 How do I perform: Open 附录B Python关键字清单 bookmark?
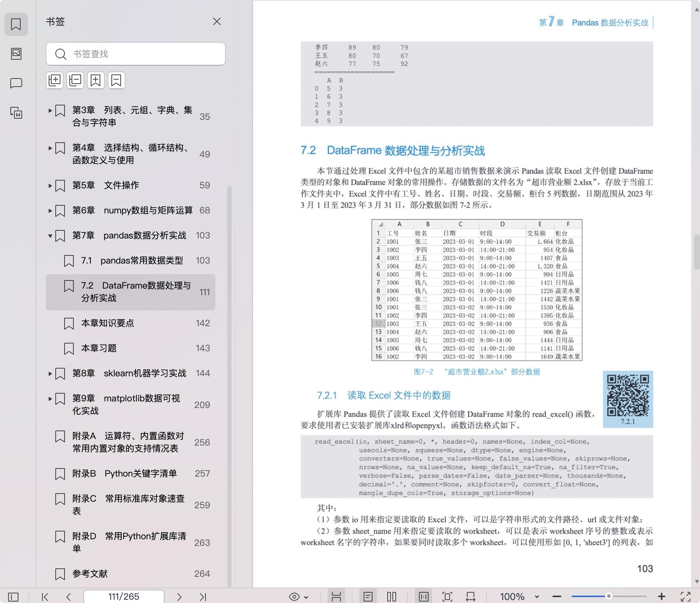tap(131, 474)
